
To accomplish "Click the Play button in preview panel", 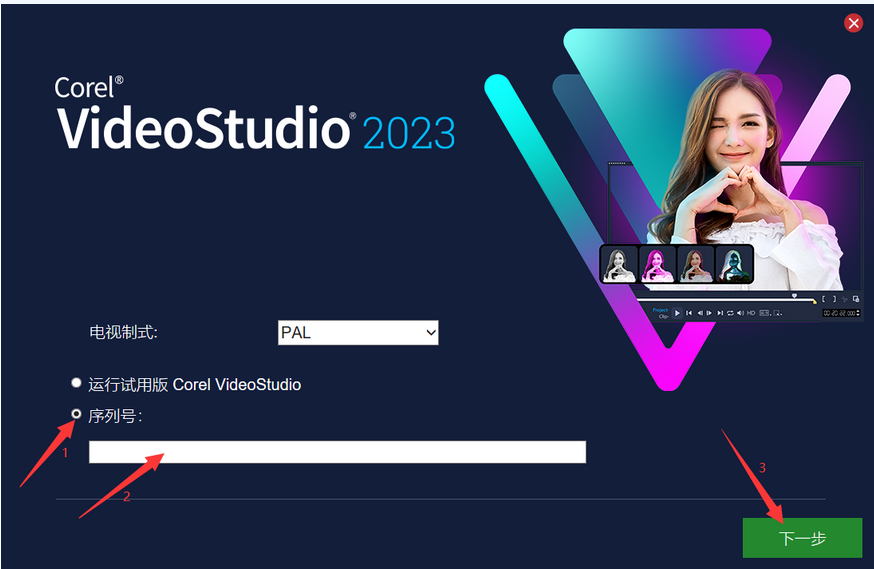I will point(677,313).
